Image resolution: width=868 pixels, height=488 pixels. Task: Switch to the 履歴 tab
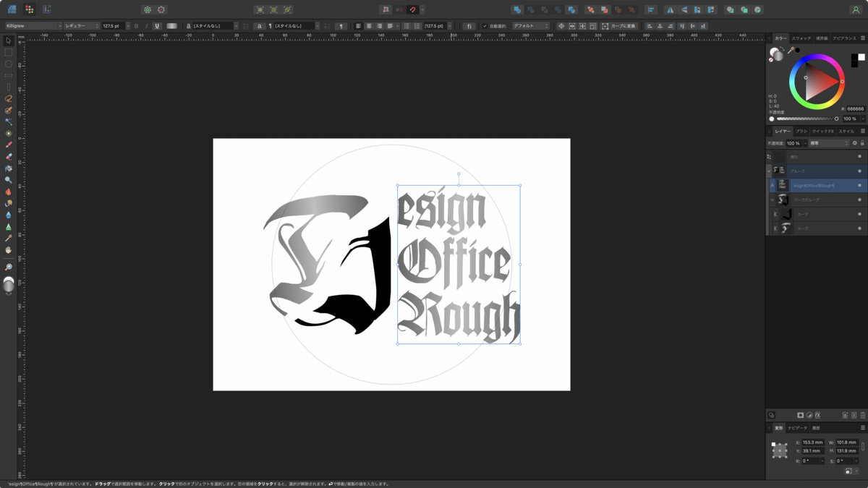click(816, 428)
